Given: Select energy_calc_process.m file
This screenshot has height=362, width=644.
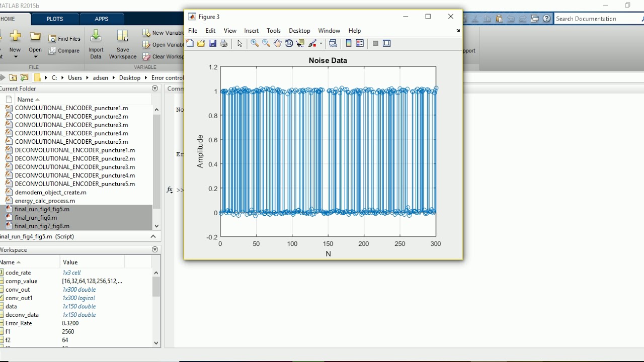Looking at the screenshot, I should click(45, 201).
